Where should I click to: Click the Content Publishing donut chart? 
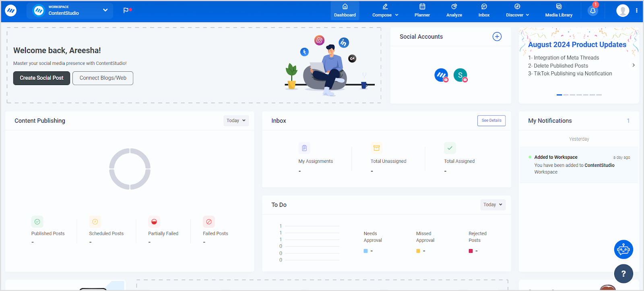point(130,169)
